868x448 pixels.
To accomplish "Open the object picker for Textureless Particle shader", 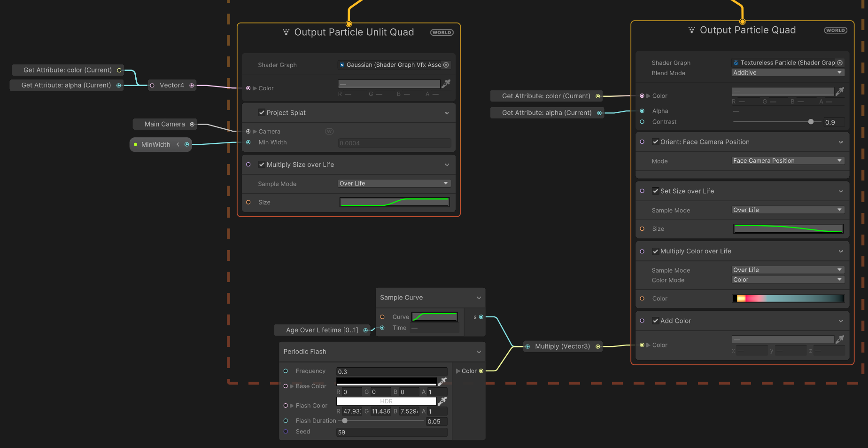I will (x=839, y=62).
